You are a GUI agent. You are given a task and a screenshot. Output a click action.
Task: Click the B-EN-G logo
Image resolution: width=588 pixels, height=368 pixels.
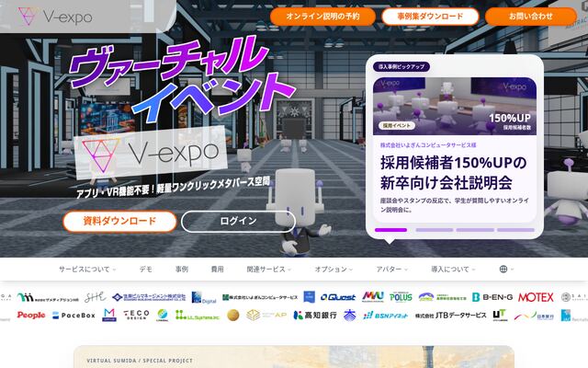pyautogui.click(x=492, y=297)
